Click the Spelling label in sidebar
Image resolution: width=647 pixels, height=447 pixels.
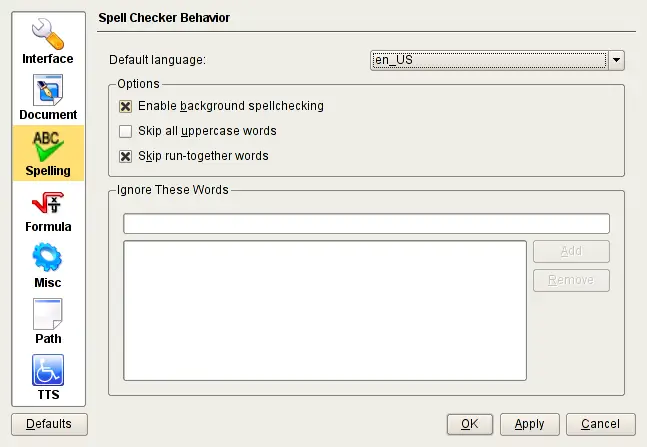tap(48, 171)
